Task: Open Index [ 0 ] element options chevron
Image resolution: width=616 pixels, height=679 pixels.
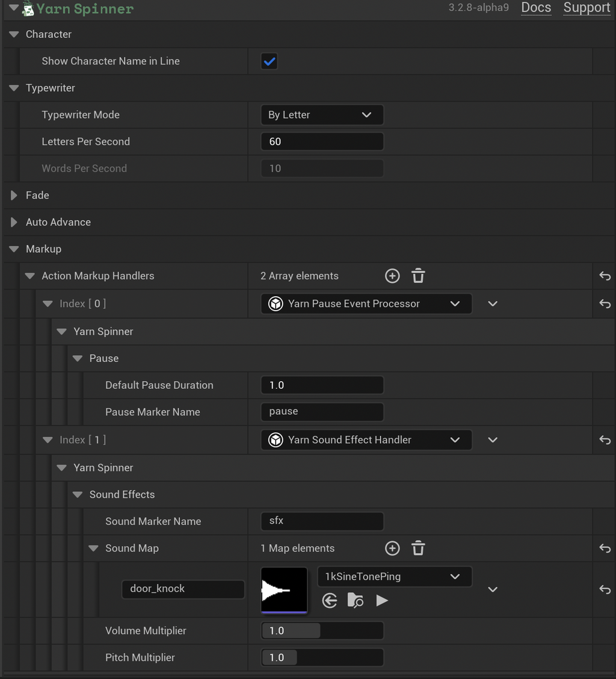Action: click(x=493, y=303)
